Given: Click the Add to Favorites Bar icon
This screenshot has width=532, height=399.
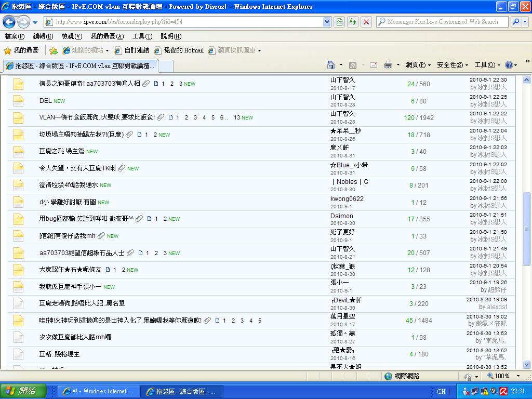Looking at the screenshot, I should 53,50.
